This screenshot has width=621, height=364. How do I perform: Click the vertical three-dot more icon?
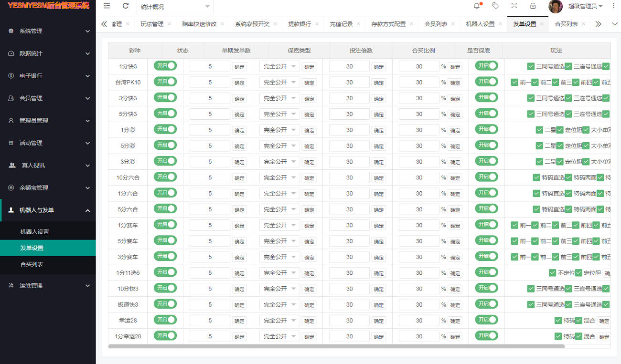pos(614,6)
